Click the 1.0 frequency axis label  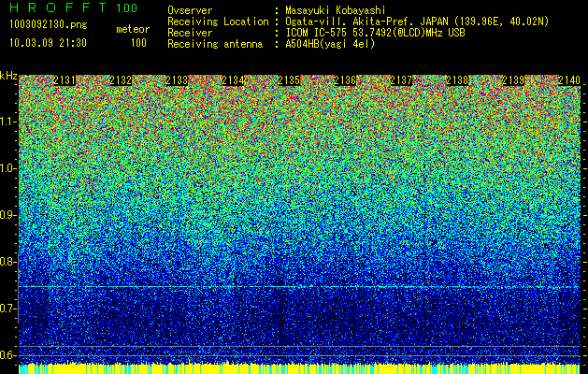[7, 168]
